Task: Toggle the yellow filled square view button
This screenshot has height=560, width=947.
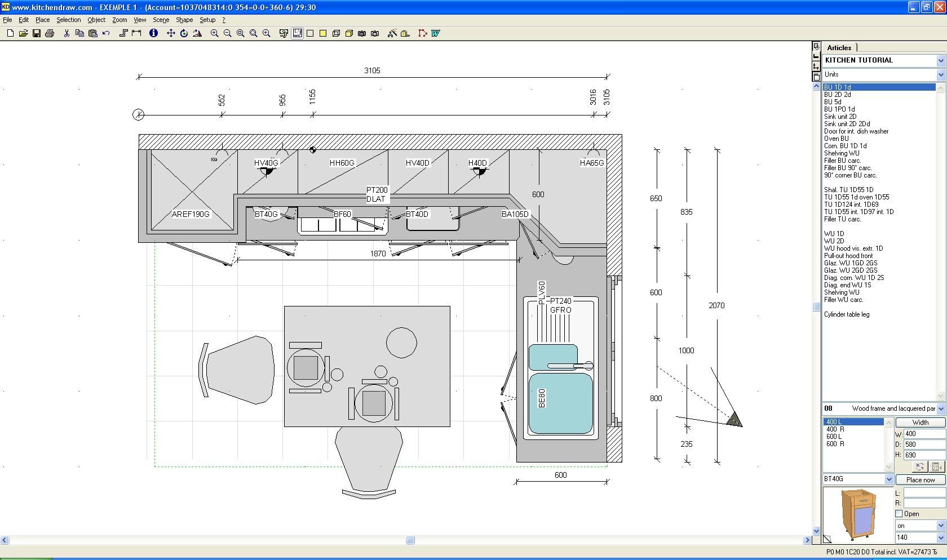Action: pyautogui.click(x=323, y=33)
